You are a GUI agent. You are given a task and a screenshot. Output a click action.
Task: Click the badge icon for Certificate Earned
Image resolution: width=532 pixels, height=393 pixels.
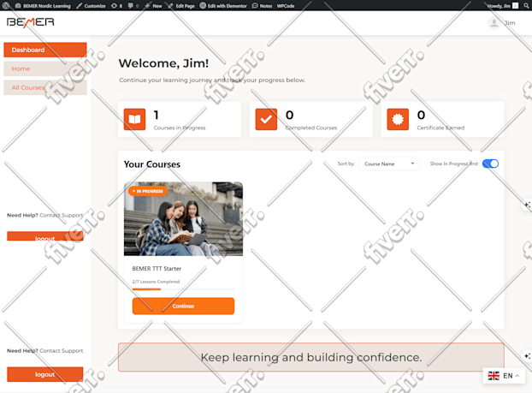398,119
